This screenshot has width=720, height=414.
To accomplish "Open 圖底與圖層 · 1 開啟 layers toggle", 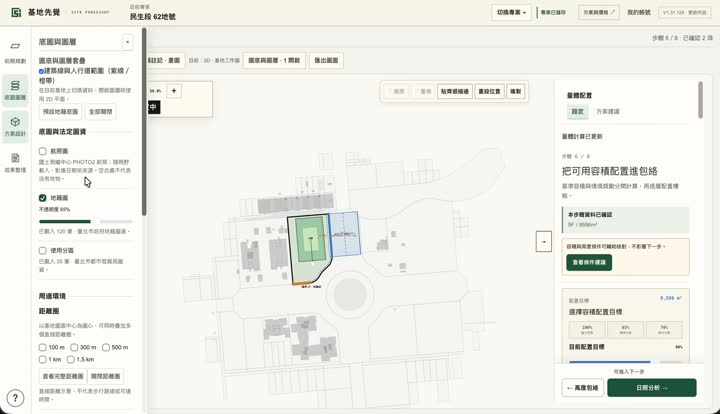I will (x=274, y=61).
